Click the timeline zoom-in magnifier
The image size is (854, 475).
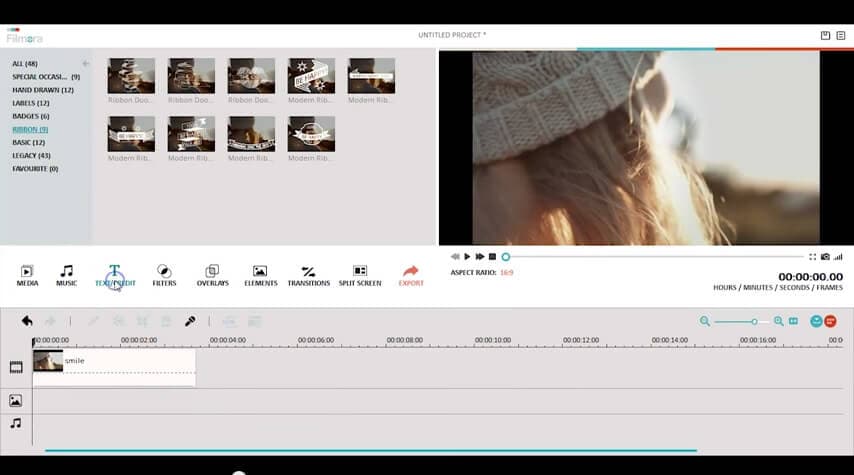pyautogui.click(x=778, y=321)
